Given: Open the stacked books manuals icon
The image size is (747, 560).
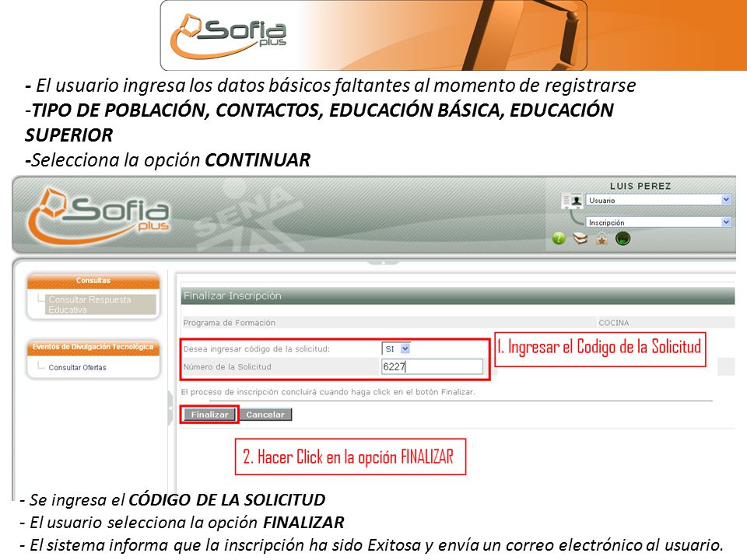Looking at the screenshot, I should coord(580,238).
